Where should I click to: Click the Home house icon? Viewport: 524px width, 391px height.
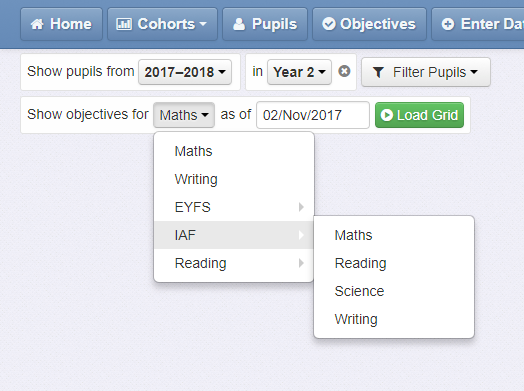37,24
